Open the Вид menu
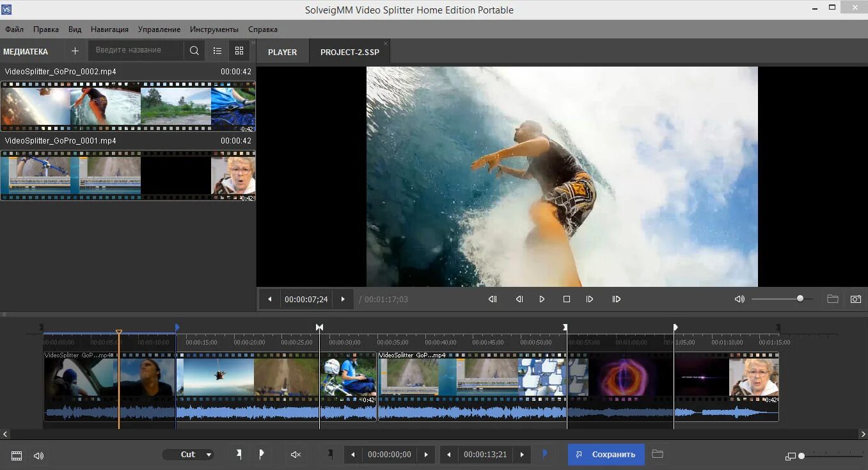 click(75, 29)
